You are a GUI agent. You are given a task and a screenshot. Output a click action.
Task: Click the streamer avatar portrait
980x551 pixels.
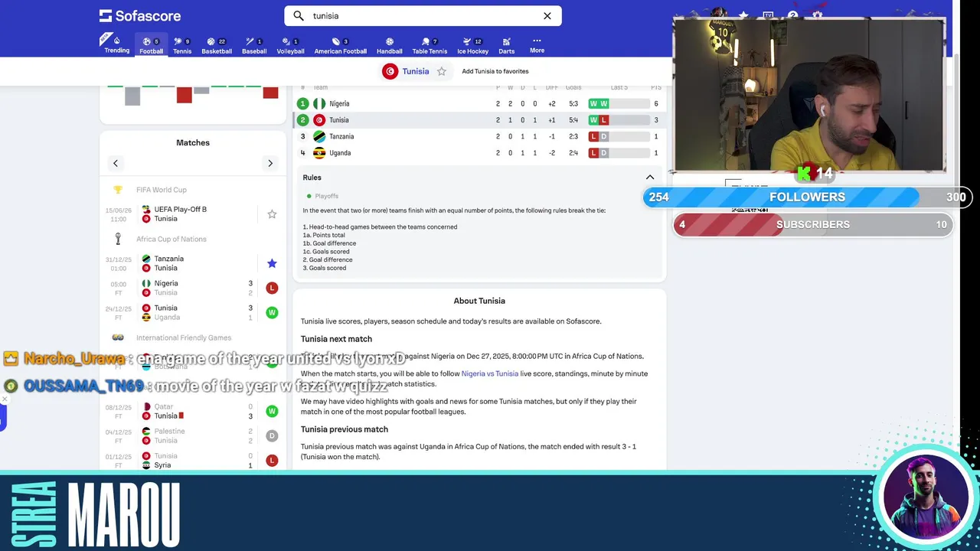pos(926,497)
